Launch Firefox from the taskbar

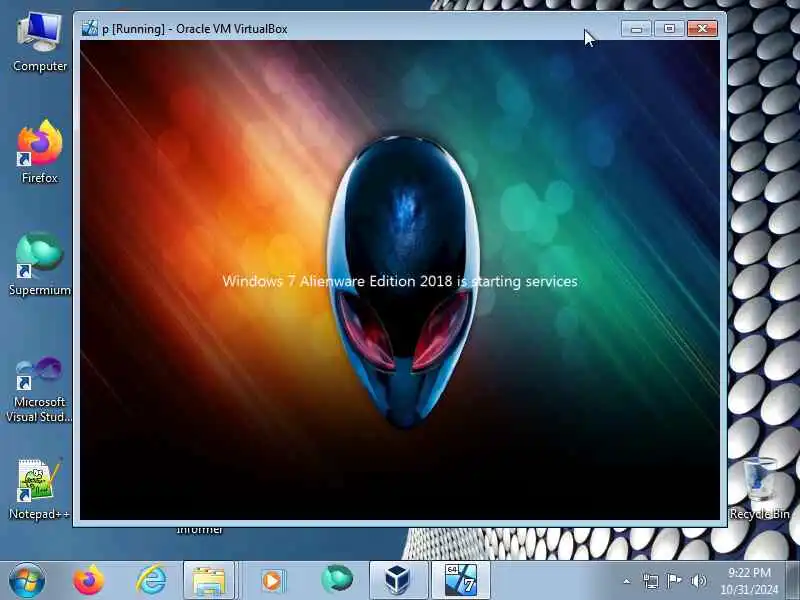pos(88,581)
